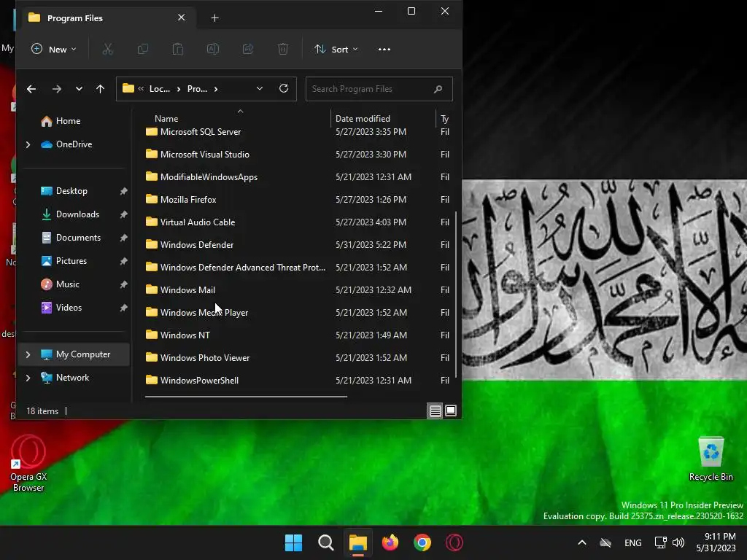Viewport: 747px width, 560px height.
Task: Open the Recycle Bin desktop icon
Action: coord(711,458)
